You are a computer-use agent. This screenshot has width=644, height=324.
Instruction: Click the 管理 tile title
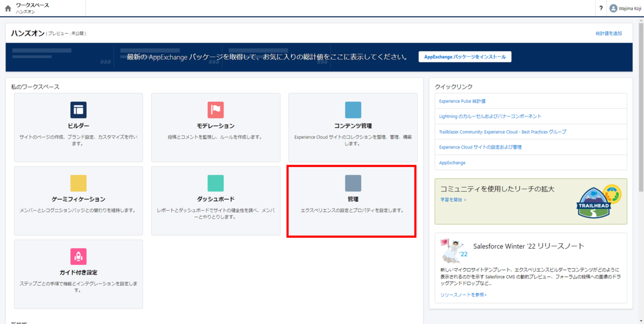tap(353, 199)
